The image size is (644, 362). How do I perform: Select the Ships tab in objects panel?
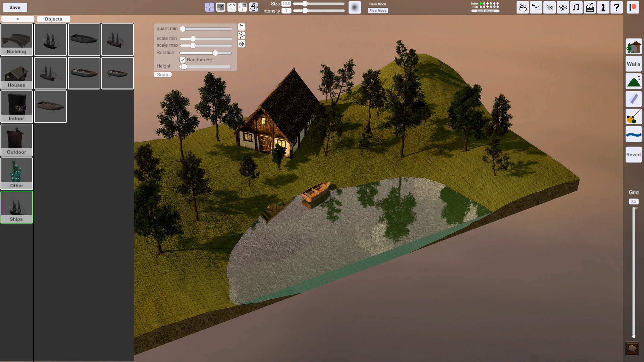click(17, 206)
